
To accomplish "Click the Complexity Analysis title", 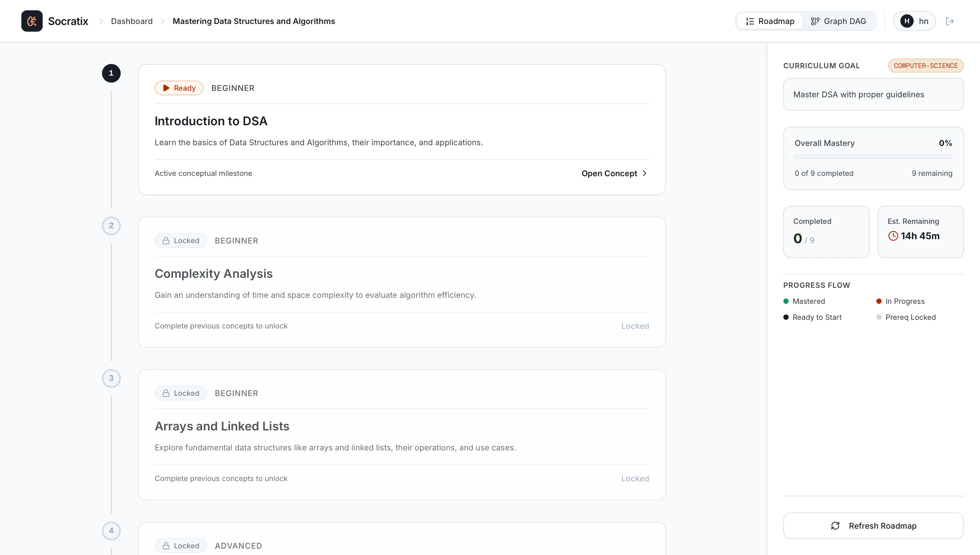I will point(214,273).
